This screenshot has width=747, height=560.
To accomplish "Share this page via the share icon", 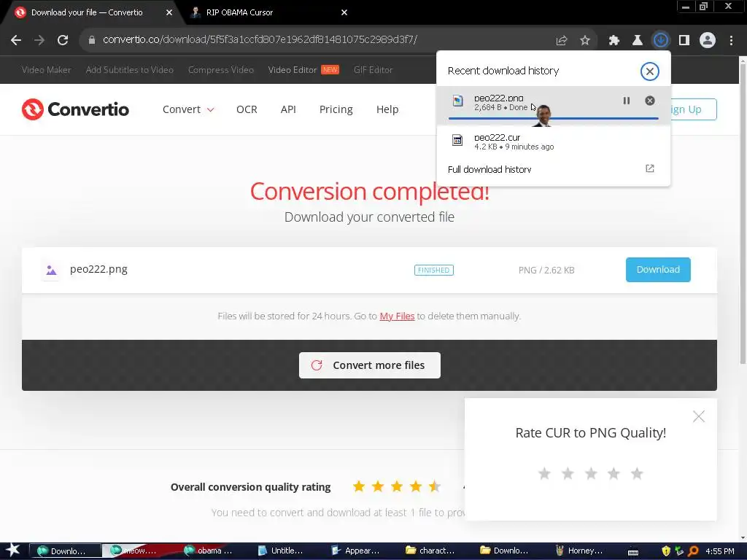I will [x=561, y=41].
